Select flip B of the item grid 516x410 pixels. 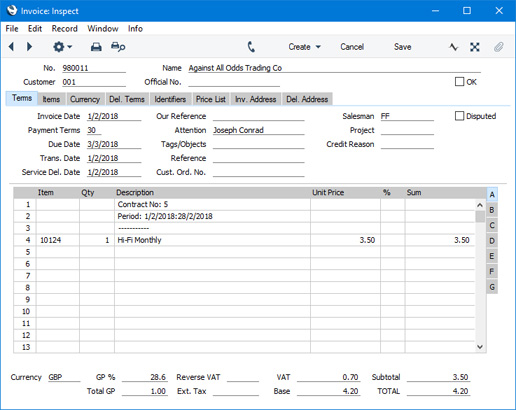(492, 210)
